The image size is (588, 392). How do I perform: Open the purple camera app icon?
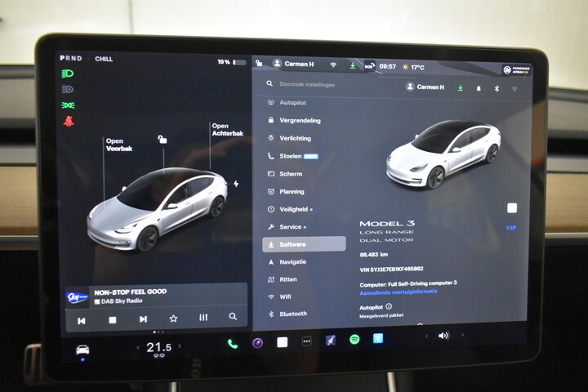click(257, 343)
